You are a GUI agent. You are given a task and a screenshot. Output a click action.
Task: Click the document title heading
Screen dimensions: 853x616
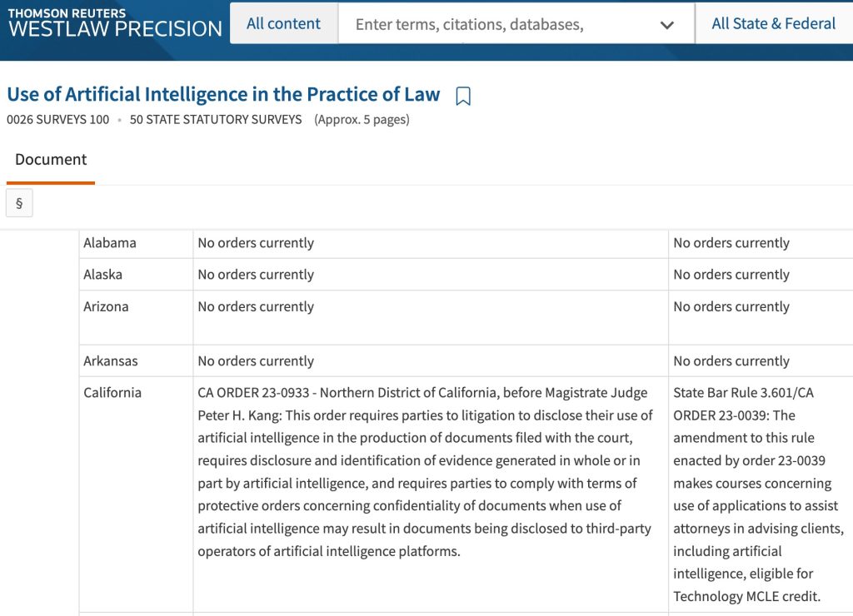tap(223, 94)
